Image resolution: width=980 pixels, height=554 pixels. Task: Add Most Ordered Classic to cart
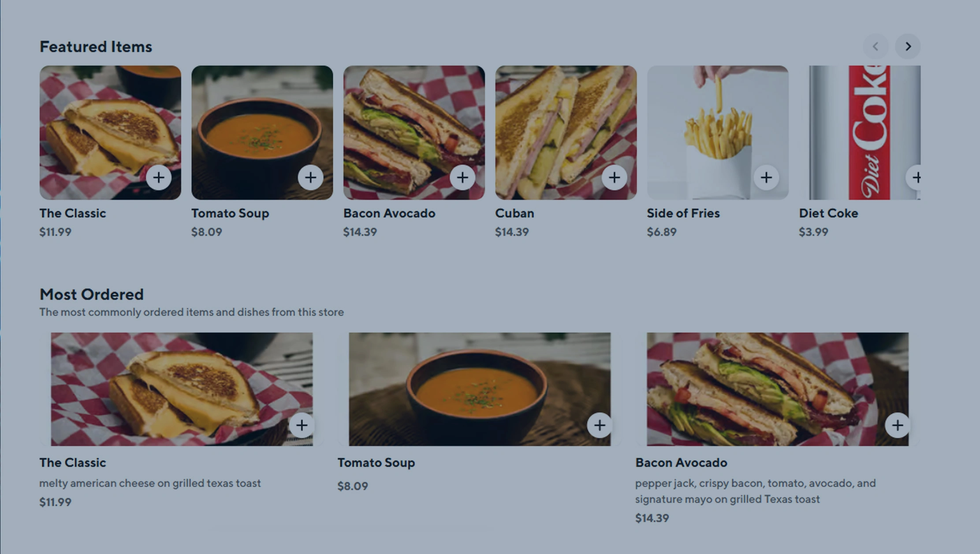302,425
